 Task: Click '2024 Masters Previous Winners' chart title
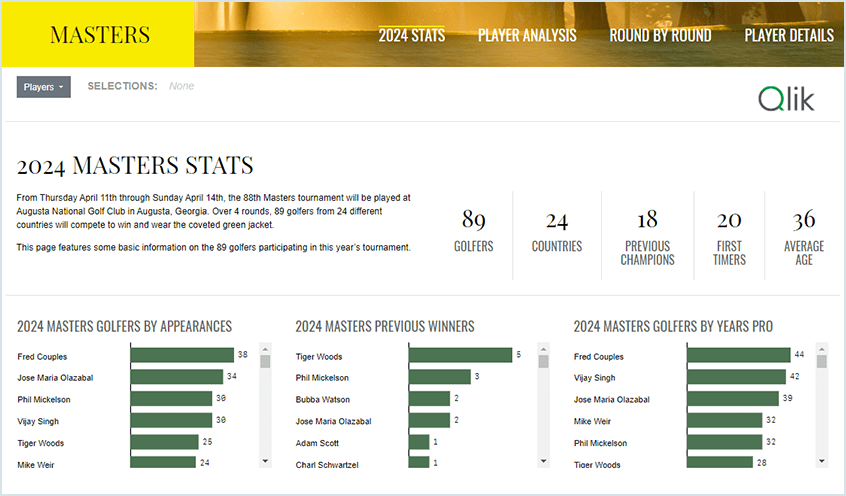tap(385, 327)
